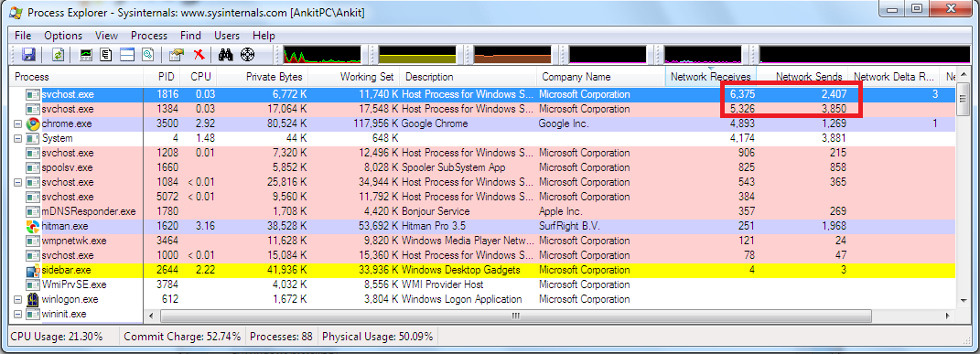
Task: Open the Process menu
Action: coord(149,36)
